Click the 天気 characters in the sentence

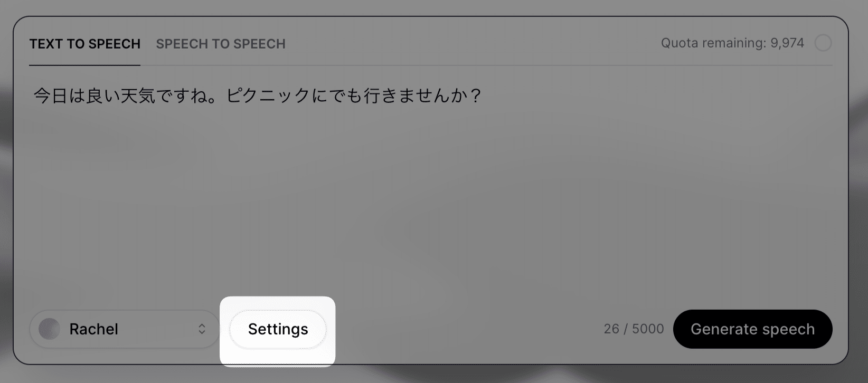click(x=138, y=95)
